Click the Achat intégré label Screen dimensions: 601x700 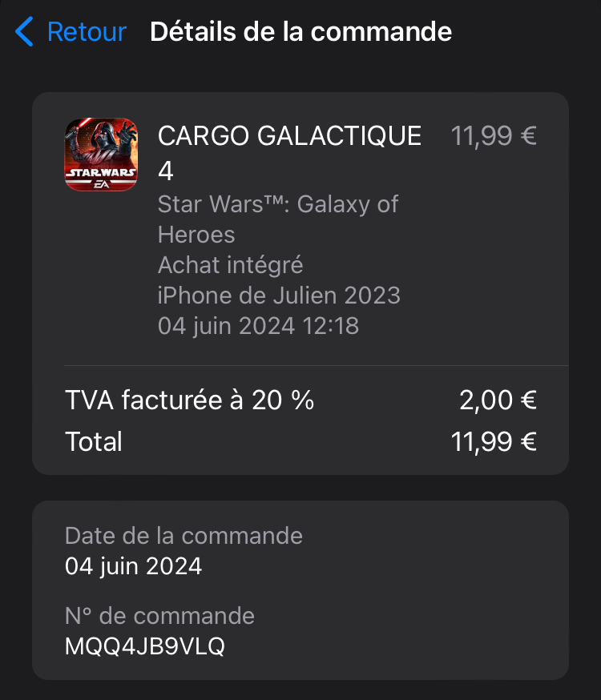(x=231, y=265)
